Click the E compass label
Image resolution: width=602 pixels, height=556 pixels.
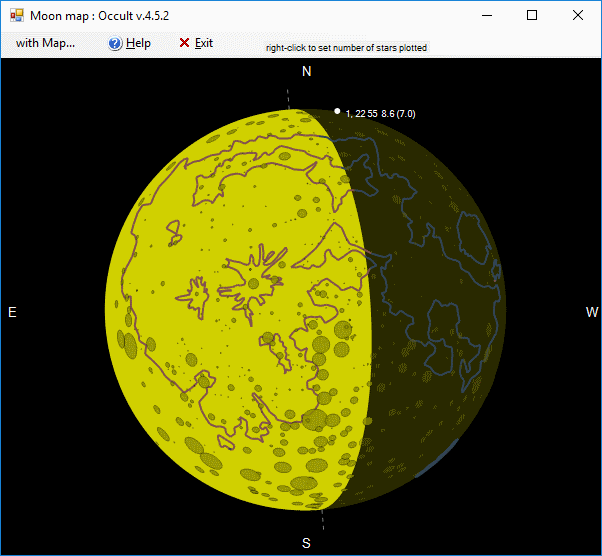click(x=12, y=313)
